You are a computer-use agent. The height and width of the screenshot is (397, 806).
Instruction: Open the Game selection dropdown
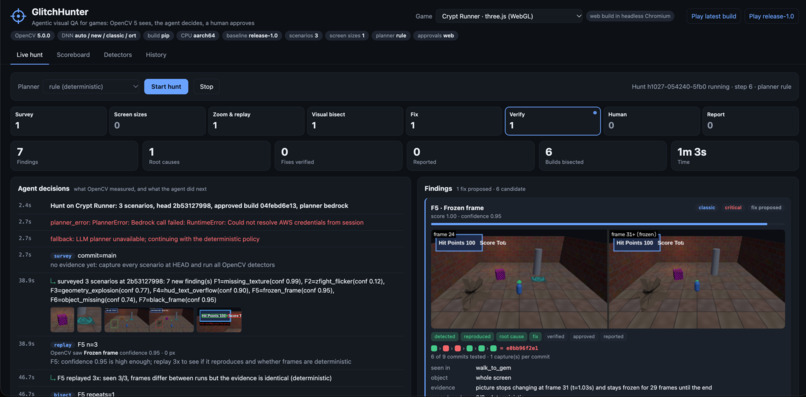point(509,16)
